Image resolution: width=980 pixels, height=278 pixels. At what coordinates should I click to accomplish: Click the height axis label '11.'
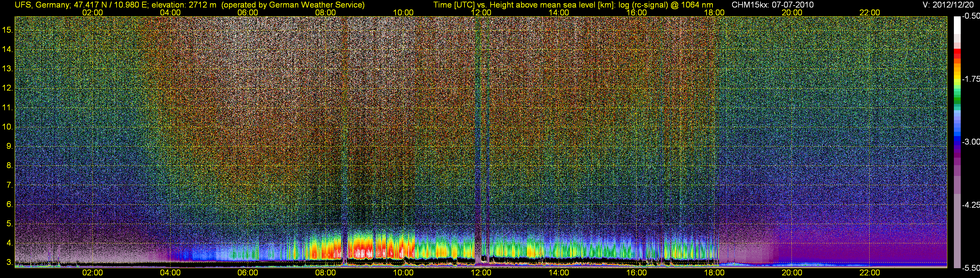8,107
